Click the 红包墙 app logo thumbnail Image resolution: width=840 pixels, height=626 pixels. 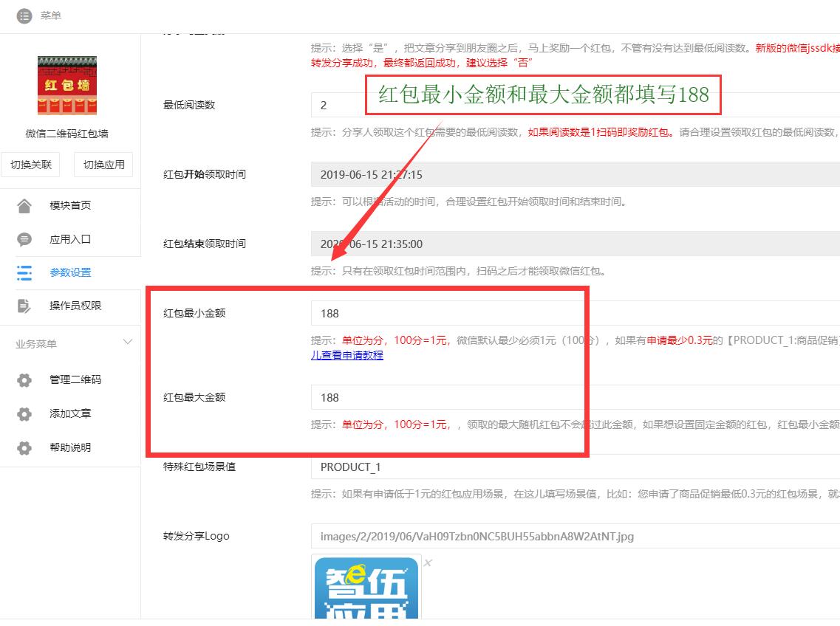(67, 86)
